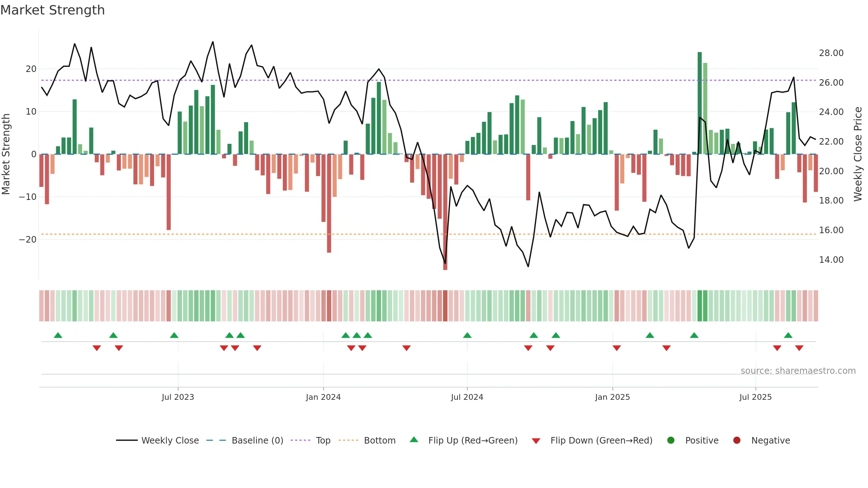Click the Negative legend label
The image size is (868, 488).
pyautogui.click(x=770, y=440)
